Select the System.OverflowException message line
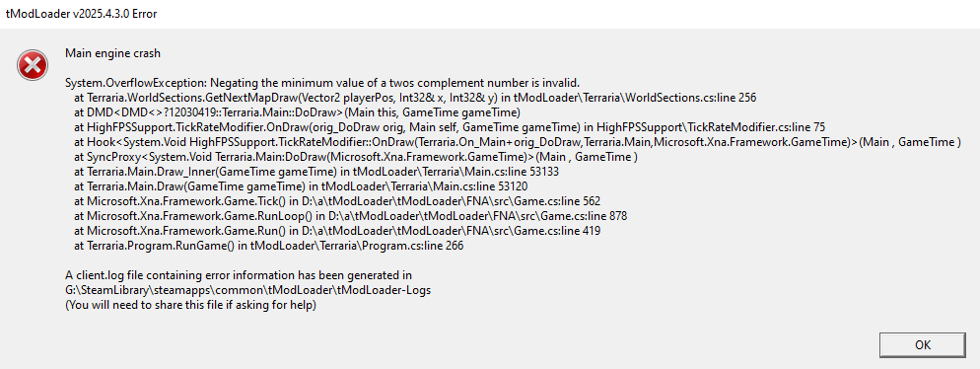This screenshot has height=369, width=980. (x=323, y=83)
